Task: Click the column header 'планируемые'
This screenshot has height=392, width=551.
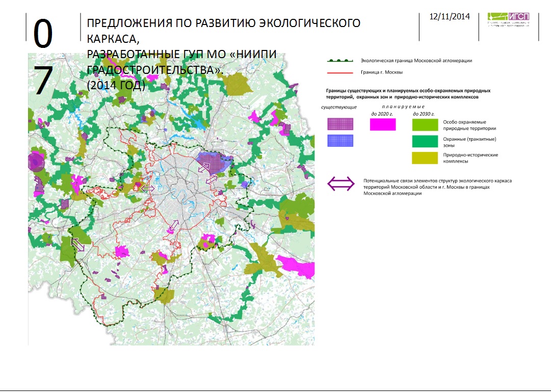Action: 403,107
